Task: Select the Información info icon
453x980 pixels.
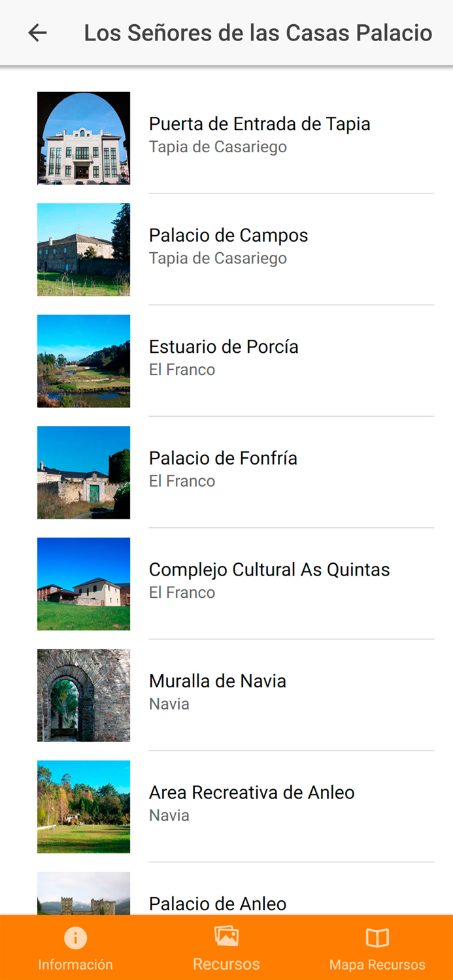Action: click(x=75, y=938)
